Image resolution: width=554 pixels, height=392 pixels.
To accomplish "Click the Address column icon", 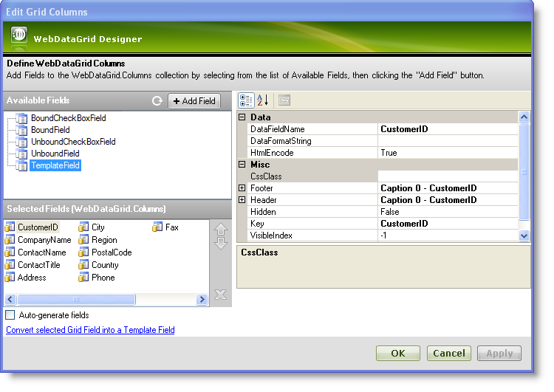I will (x=10, y=278).
